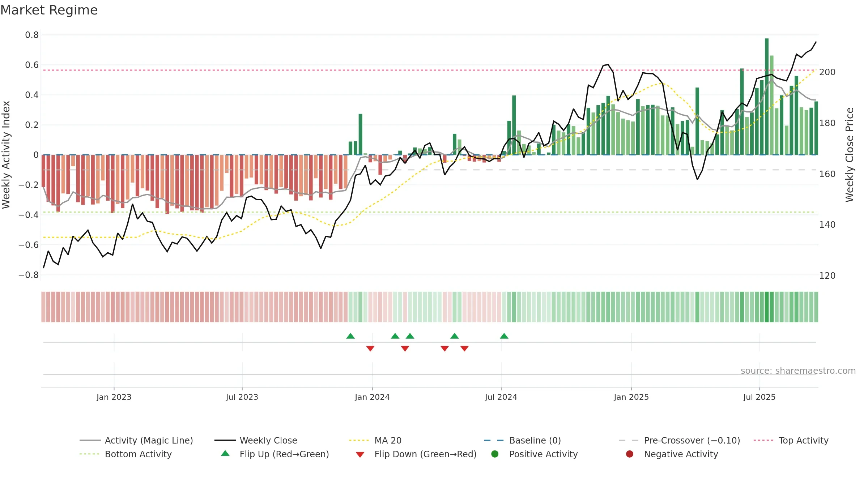Toggle Weekly Close legend entry
The width and height of the screenshot is (868, 488).
[256, 440]
